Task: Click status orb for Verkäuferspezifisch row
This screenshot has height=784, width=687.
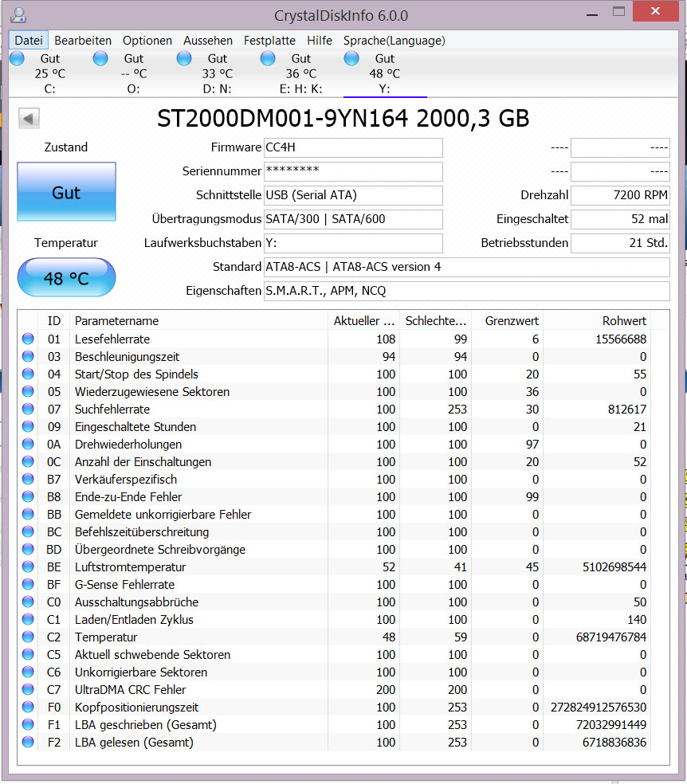Action: [28, 479]
